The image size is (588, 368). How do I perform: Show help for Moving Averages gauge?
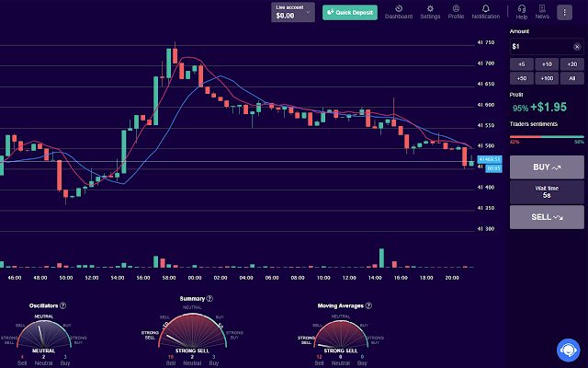click(368, 305)
